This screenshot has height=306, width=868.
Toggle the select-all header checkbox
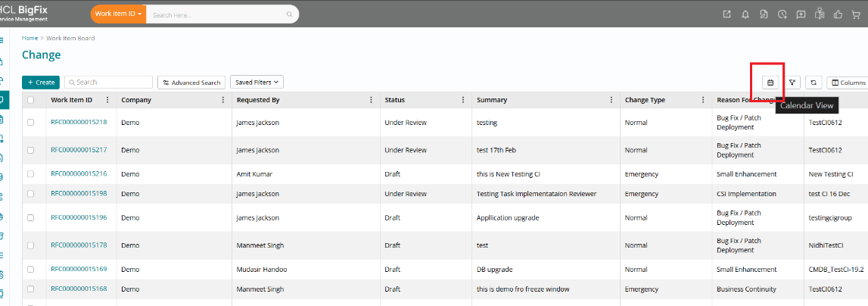tap(31, 100)
